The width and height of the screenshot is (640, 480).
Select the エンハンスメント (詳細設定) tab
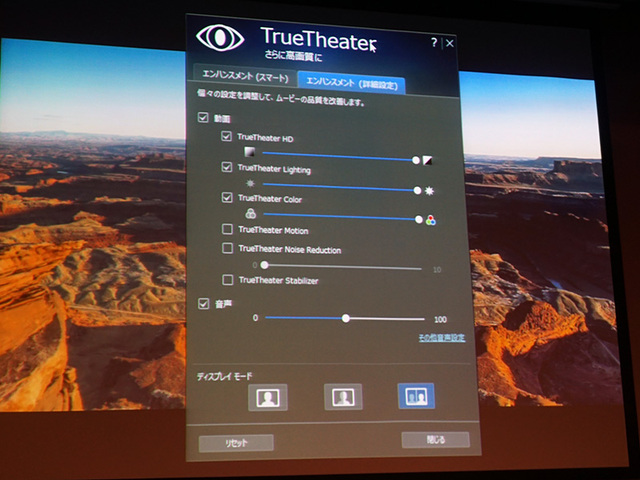click(351, 83)
